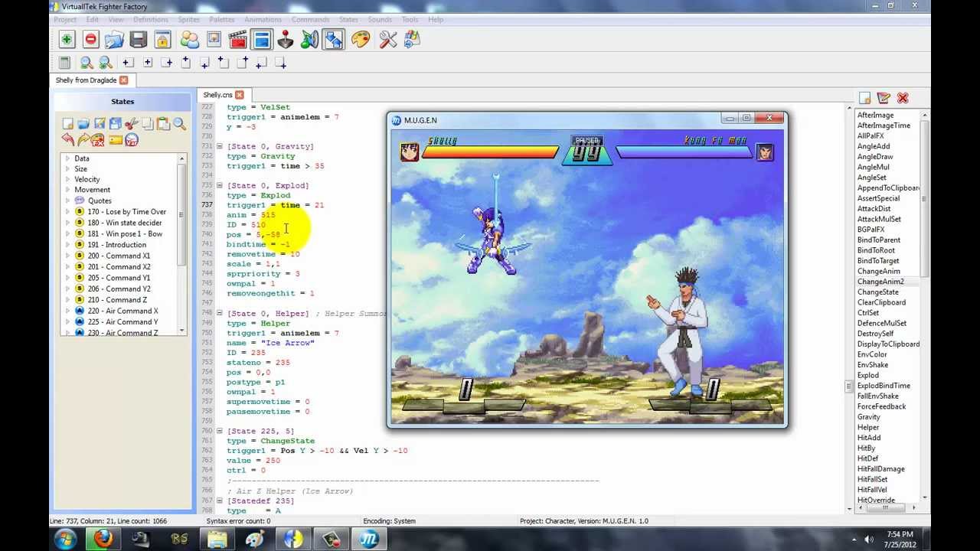This screenshot has height=551, width=980.
Task: Open the Help menu
Action: [436, 19]
